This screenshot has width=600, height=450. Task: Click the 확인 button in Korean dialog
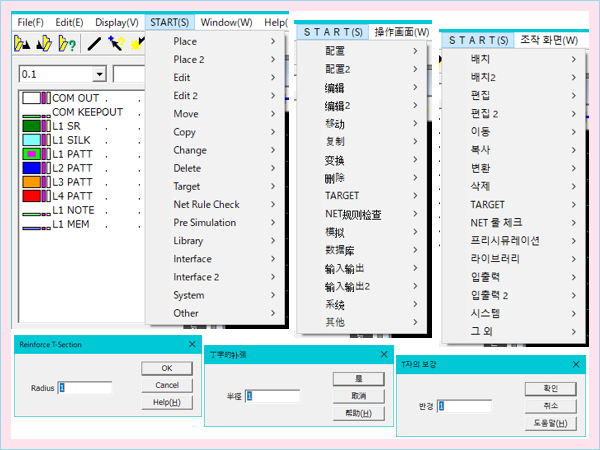pos(550,388)
